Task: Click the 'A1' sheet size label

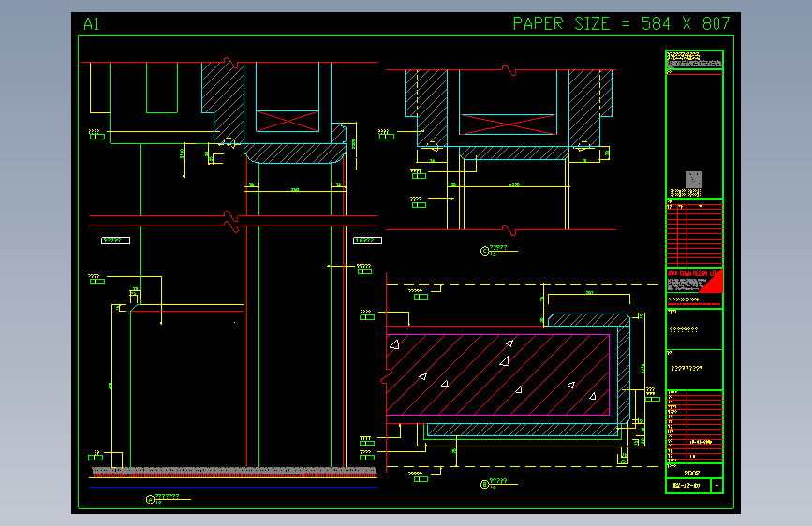Action: pos(91,23)
